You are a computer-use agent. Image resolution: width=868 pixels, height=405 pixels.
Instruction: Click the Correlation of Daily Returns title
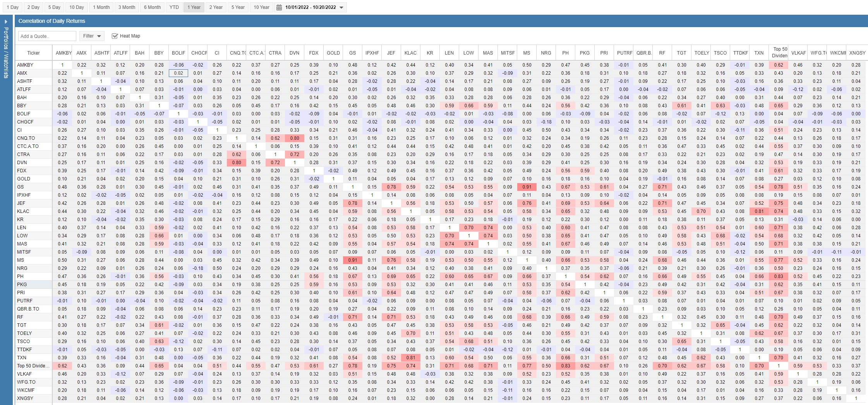point(52,21)
